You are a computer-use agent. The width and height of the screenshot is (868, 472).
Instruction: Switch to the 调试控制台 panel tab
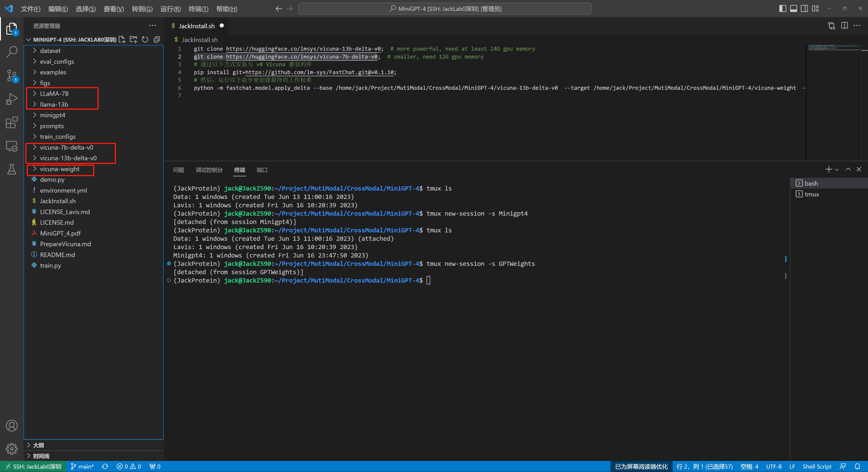click(x=209, y=170)
